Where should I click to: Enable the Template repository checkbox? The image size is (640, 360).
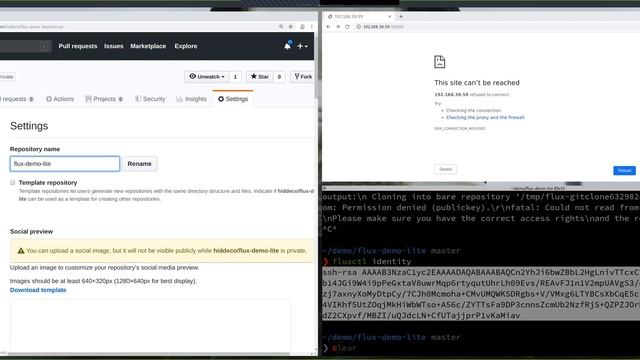click(x=13, y=182)
